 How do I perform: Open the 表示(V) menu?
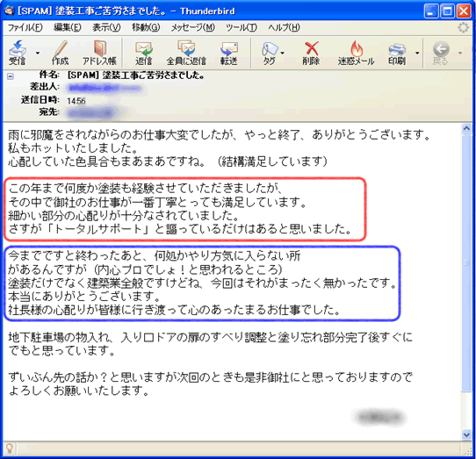click(106, 27)
